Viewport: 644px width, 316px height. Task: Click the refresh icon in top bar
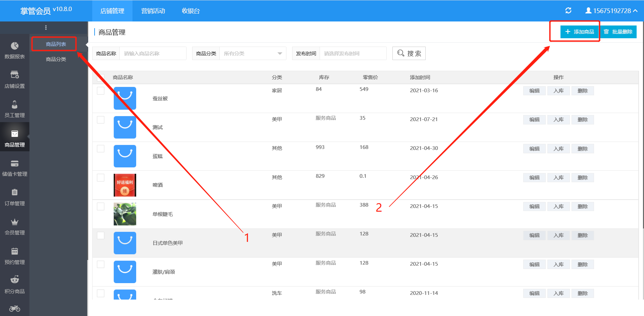[568, 11]
